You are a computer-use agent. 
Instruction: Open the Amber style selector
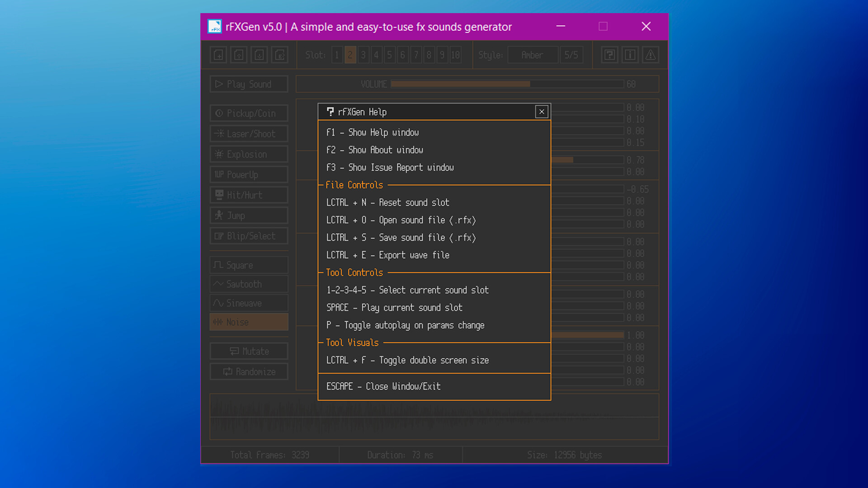pos(532,55)
